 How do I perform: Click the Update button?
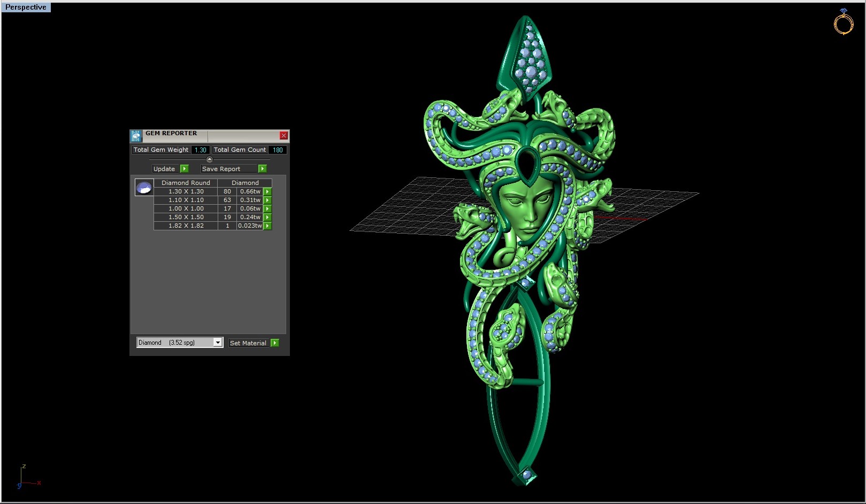coord(166,169)
